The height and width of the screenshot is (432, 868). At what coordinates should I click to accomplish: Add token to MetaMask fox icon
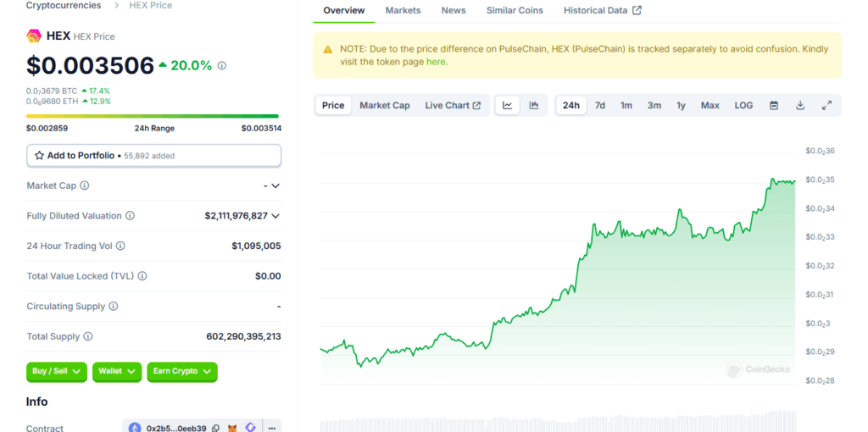(233, 428)
